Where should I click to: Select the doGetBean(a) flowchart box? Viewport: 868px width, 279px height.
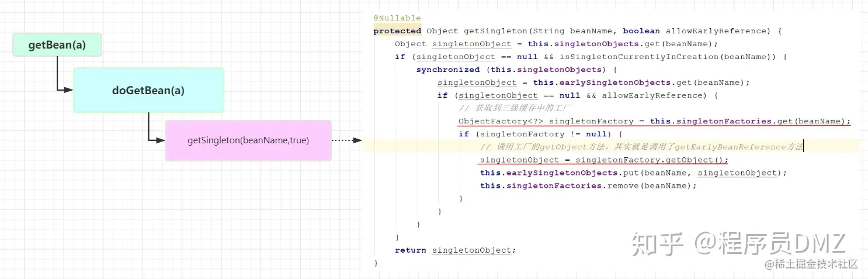(x=148, y=90)
